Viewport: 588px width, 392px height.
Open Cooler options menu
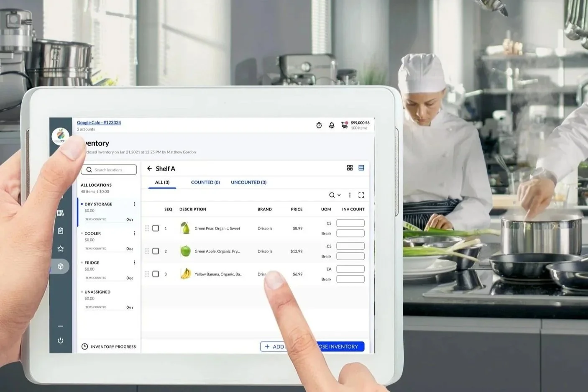[x=134, y=233]
